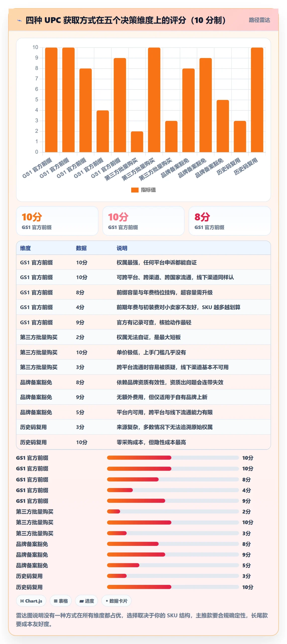Click the 路径雷达 tag in header
Viewport: 287px width, 644px height.
259,20
